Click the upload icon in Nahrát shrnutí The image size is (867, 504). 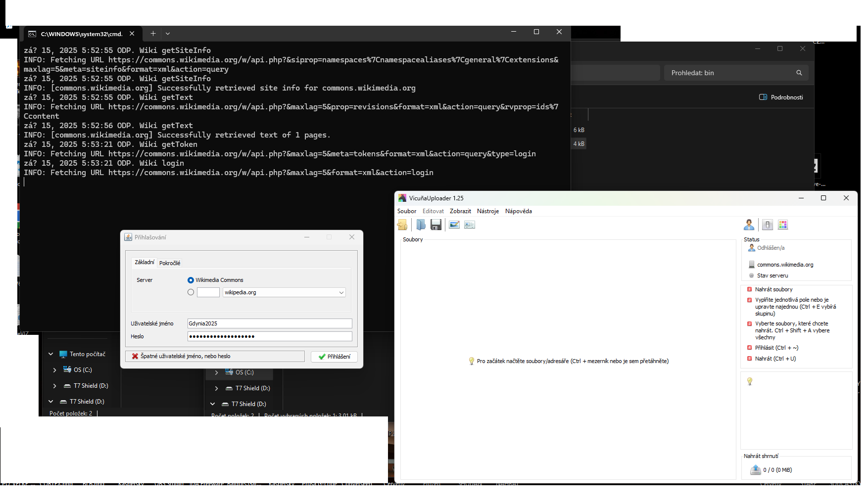click(756, 470)
